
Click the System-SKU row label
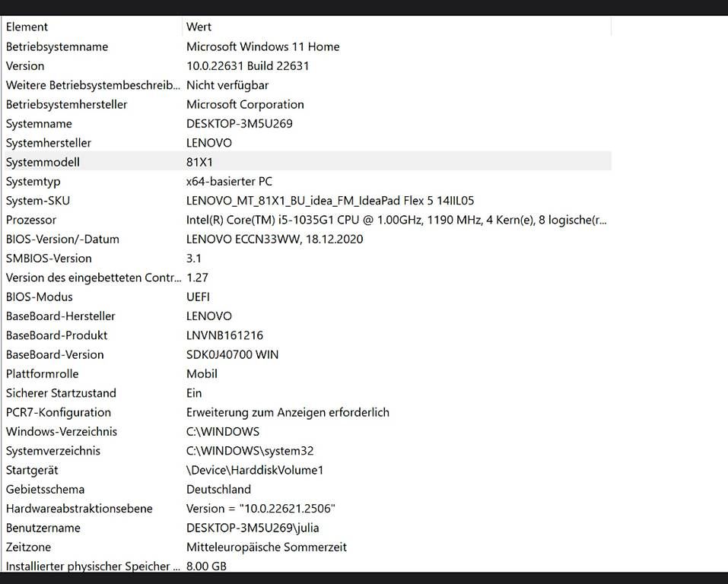click(38, 201)
